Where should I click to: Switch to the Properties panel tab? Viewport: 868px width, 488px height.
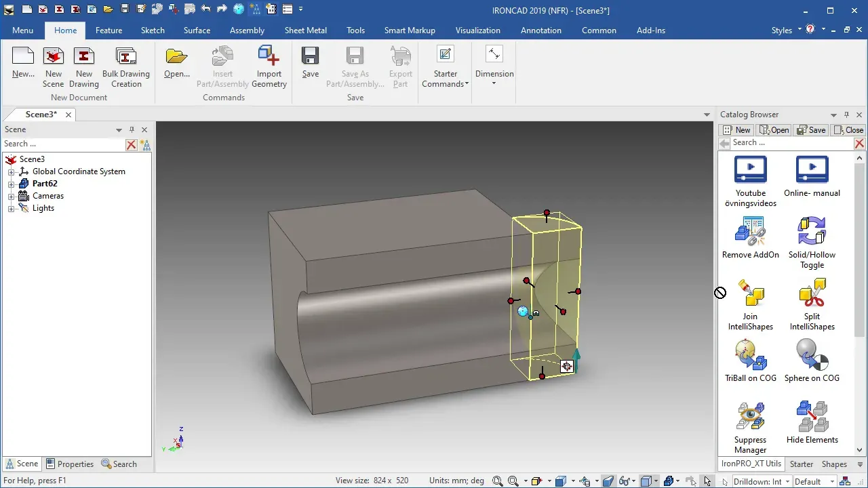[70, 464]
